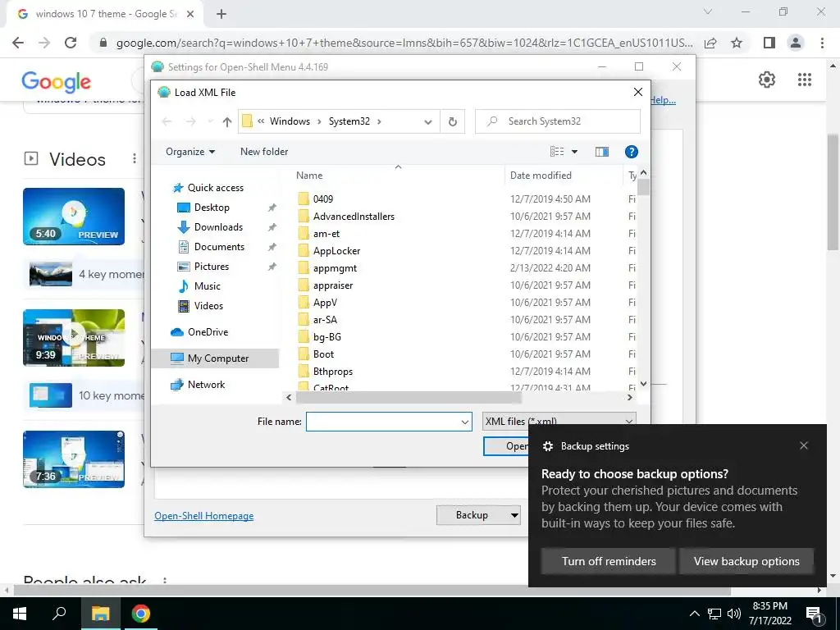The height and width of the screenshot is (630, 840).
Task: Open the Google apps grid
Action: (x=804, y=80)
